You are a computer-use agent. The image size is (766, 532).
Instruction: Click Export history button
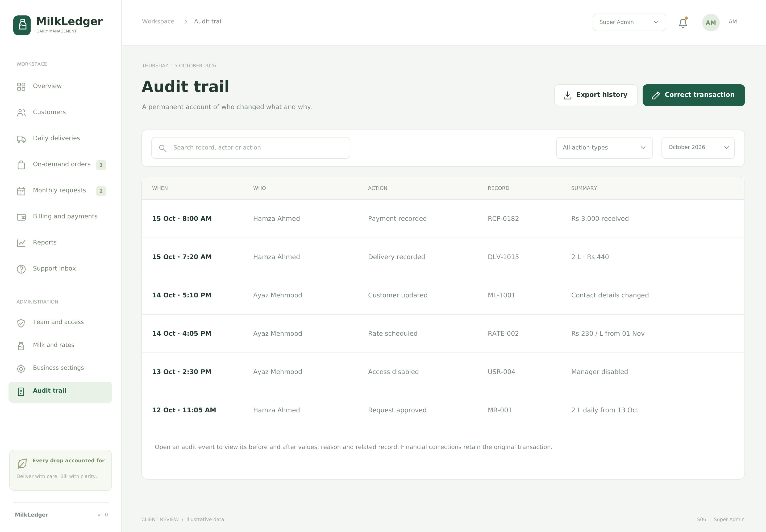click(x=596, y=95)
